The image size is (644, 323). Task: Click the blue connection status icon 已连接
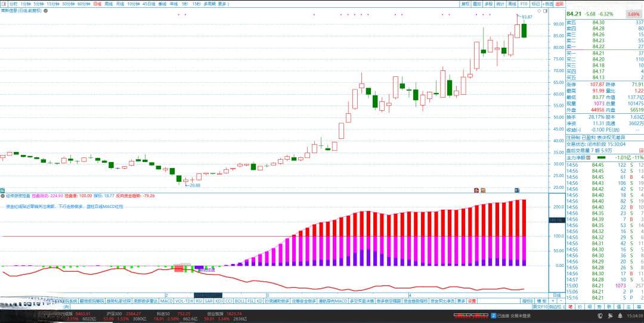click(x=493, y=316)
